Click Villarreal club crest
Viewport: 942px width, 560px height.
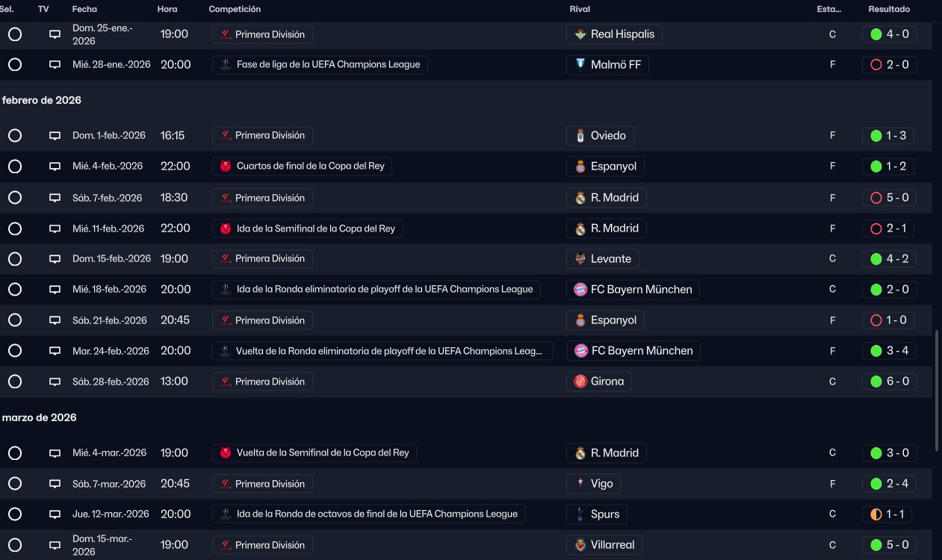(x=580, y=545)
